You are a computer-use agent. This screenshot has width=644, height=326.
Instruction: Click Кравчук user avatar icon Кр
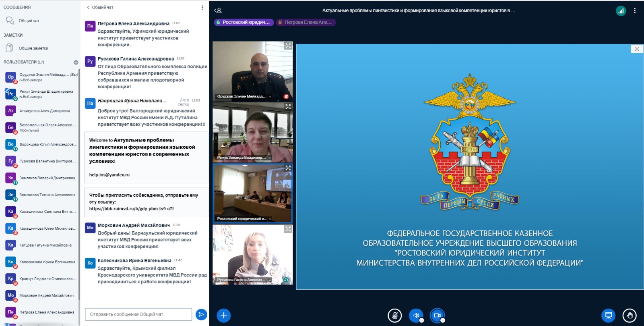[x=10, y=278]
